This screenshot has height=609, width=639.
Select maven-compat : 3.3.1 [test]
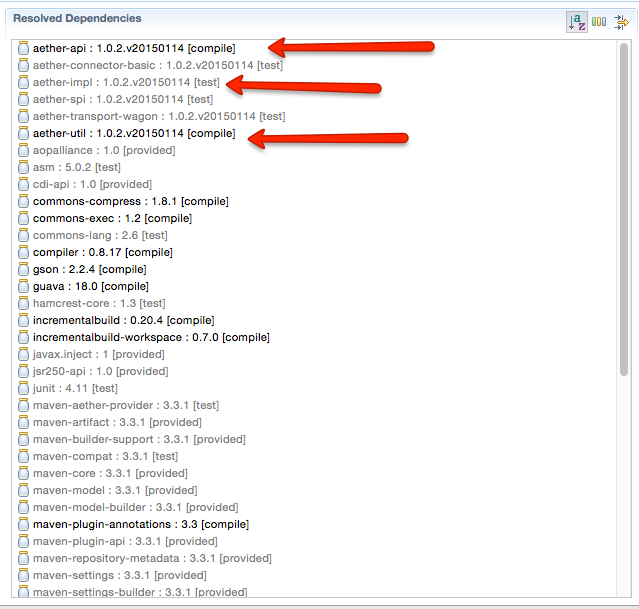coord(106,456)
